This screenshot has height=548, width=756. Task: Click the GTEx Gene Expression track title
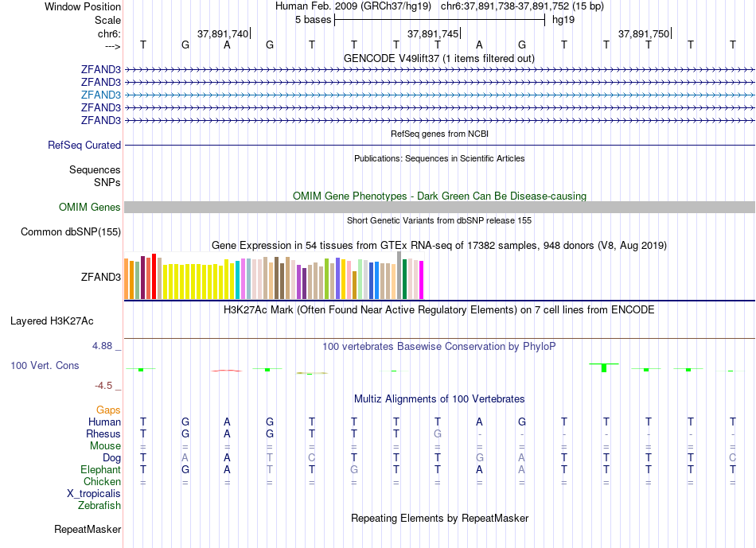(x=439, y=246)
